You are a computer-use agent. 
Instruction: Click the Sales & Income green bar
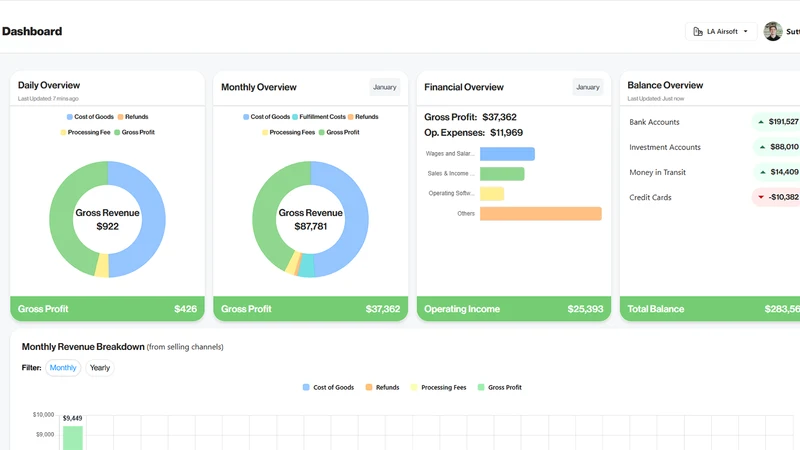tap(502, 173)
